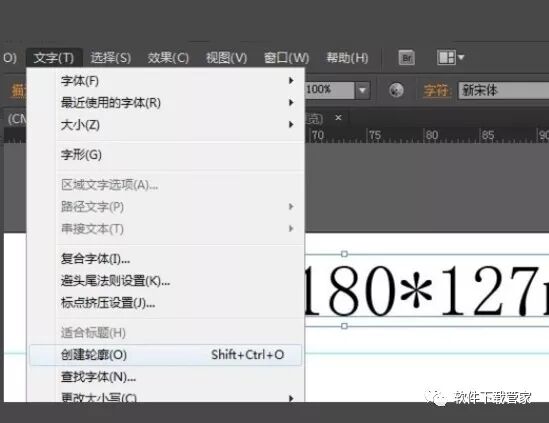549x423 pixels.
Task: Click the 新宋体 font name field
Action: tap(503, 90)
